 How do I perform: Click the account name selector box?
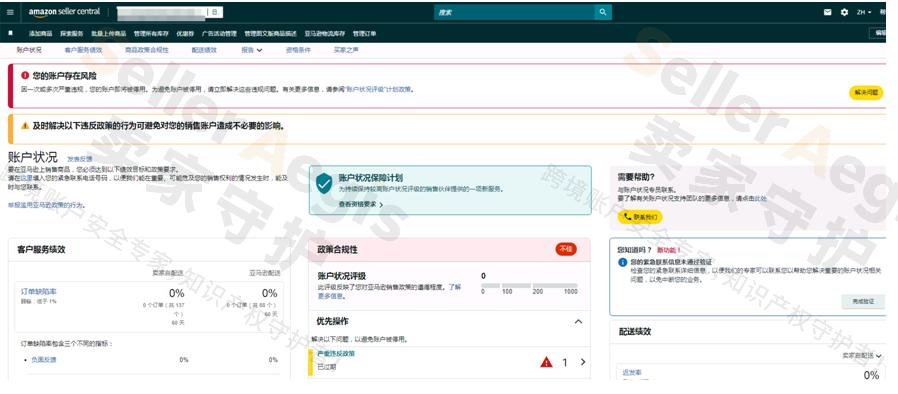tap(170, 12)
